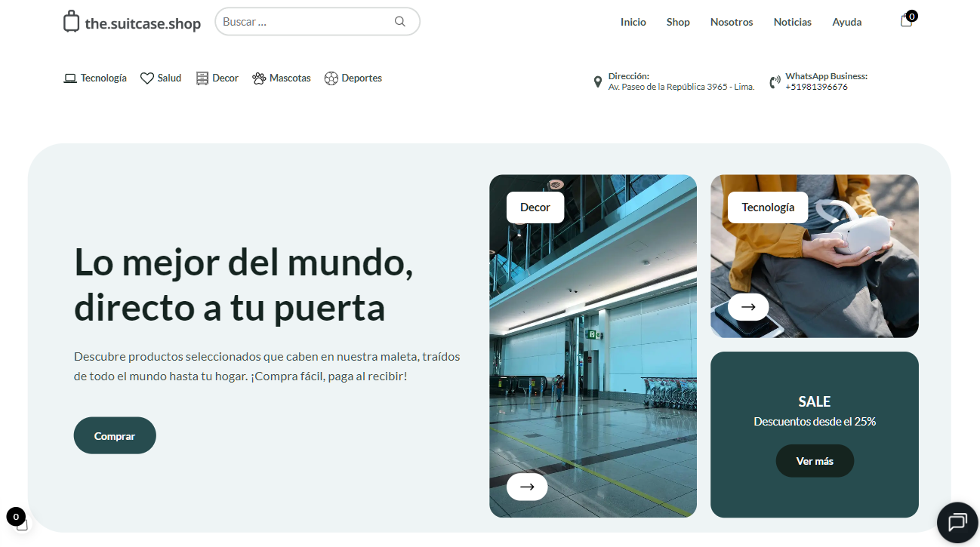Click inside the Buscar search field
Viewport: 980px width, 547px height.
click(x=302, y=21)
